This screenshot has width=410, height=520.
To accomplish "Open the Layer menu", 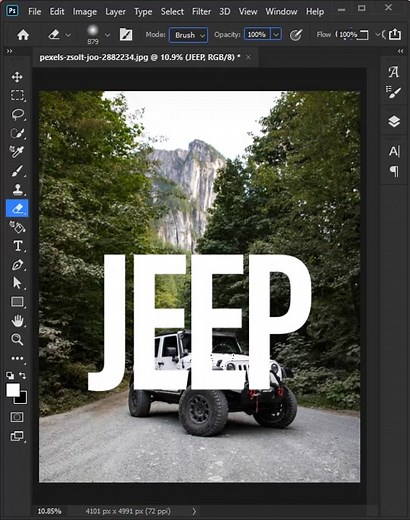I will [x=115, y=12].
